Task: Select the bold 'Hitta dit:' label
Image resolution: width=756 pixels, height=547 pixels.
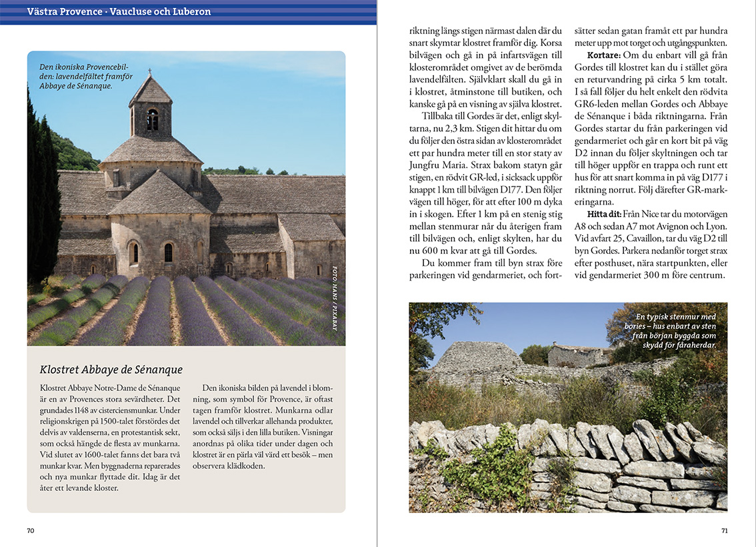Action: coord(604,213)
